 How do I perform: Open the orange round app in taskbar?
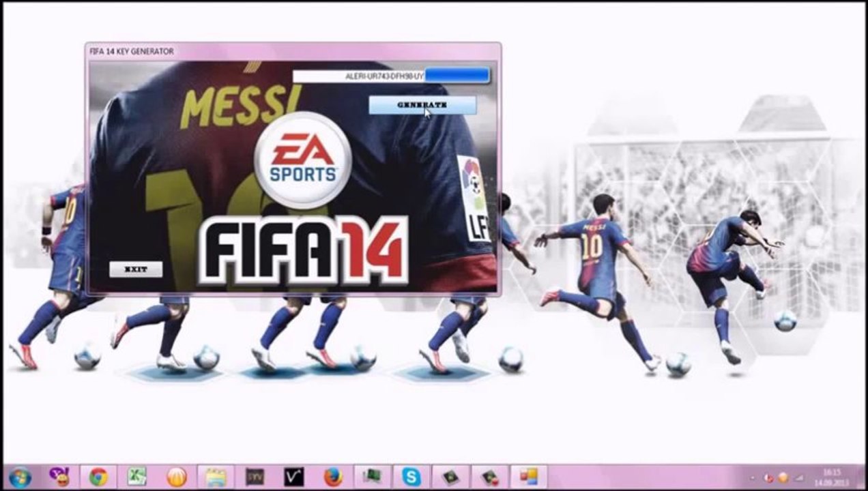pos(177,477)
